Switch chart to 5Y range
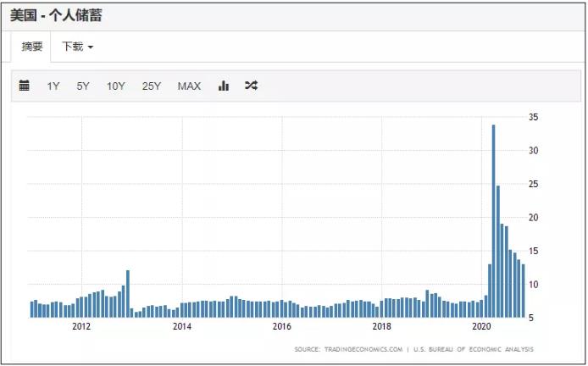The width and height of the screenshot is (588, 366). (83, 86)
